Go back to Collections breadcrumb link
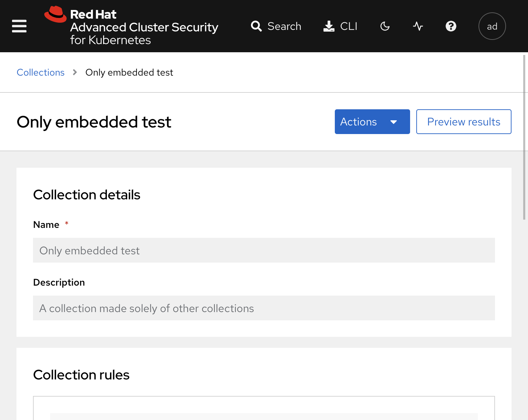Image resolution: width=528 pixels, height=420 pixels. [41, 73]
